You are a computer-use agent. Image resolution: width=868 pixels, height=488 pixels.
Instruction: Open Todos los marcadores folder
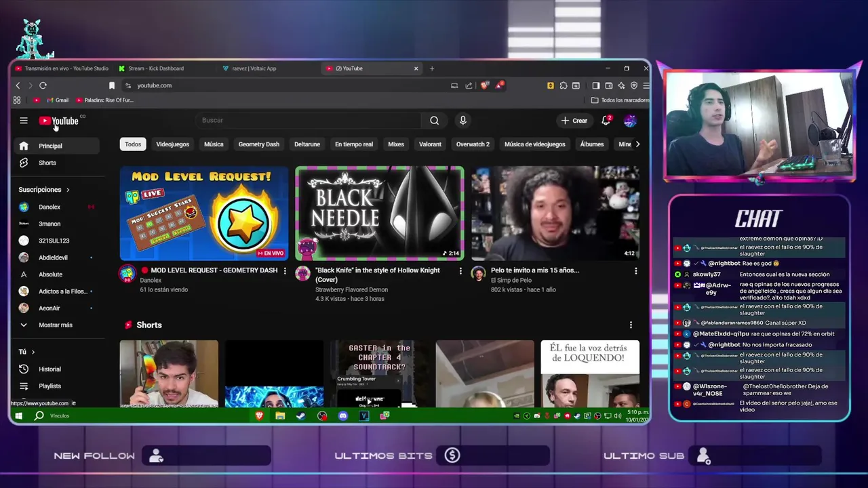[620, 100]
